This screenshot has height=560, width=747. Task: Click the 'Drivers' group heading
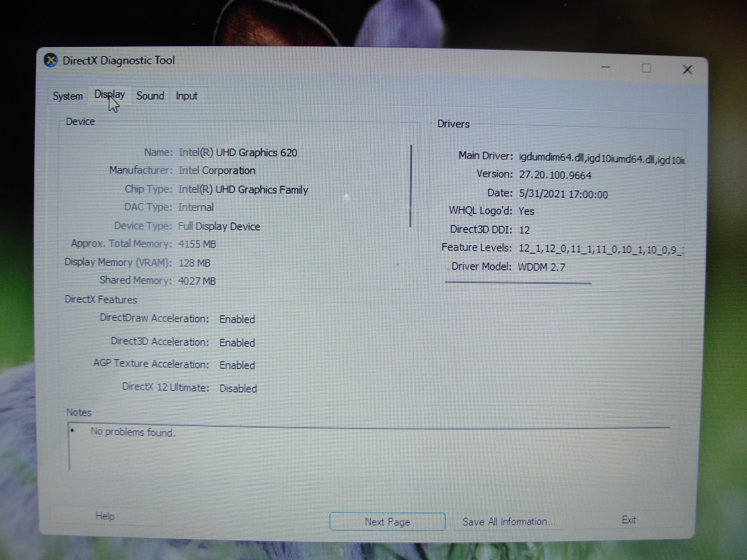point(453,124)
